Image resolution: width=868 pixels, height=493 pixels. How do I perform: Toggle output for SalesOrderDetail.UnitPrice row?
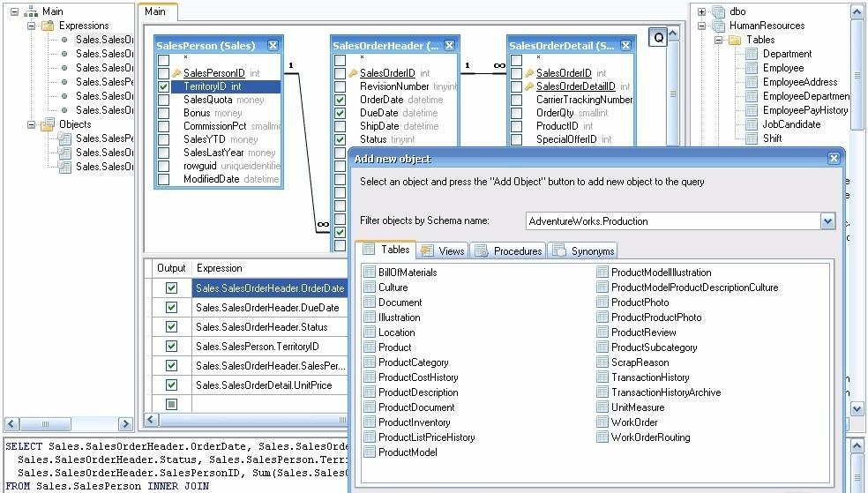[x=172, y=385]
